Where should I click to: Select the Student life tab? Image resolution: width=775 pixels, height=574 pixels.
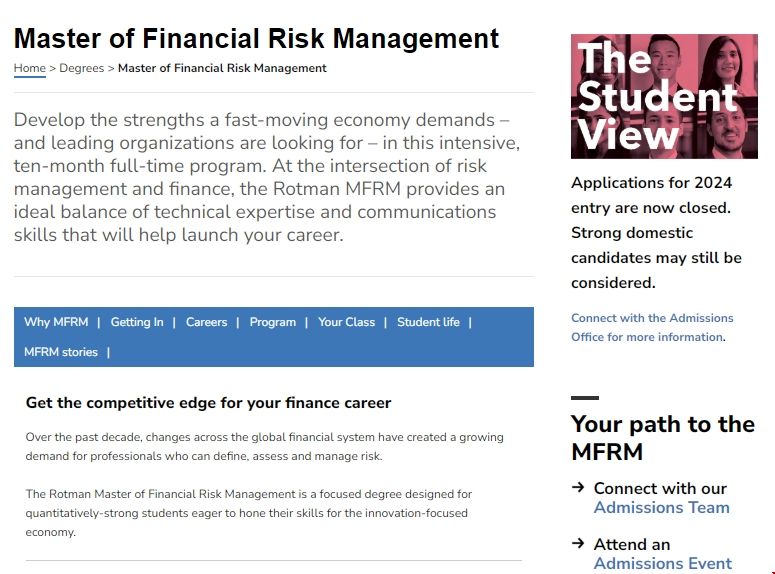tap(428, 322)
